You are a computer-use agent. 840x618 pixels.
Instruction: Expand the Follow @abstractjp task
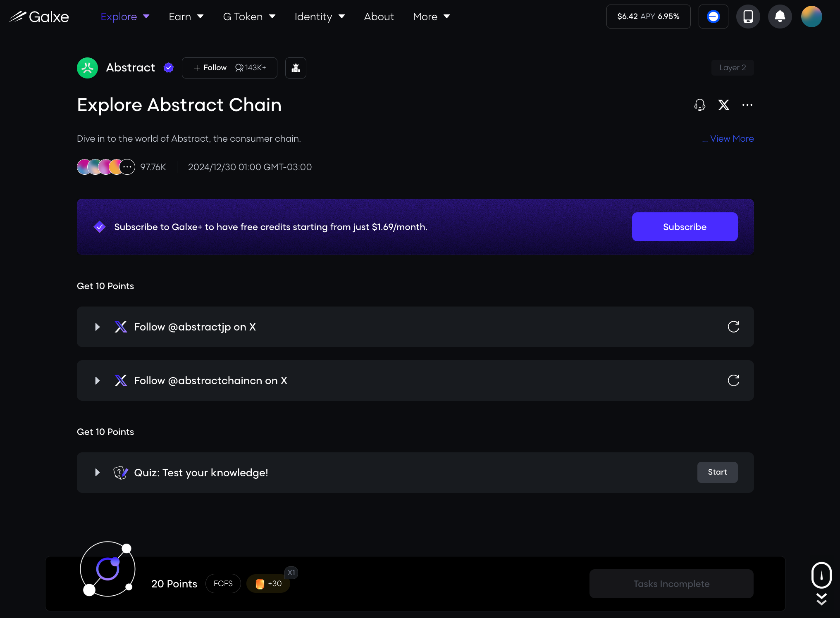pos(98,327)
